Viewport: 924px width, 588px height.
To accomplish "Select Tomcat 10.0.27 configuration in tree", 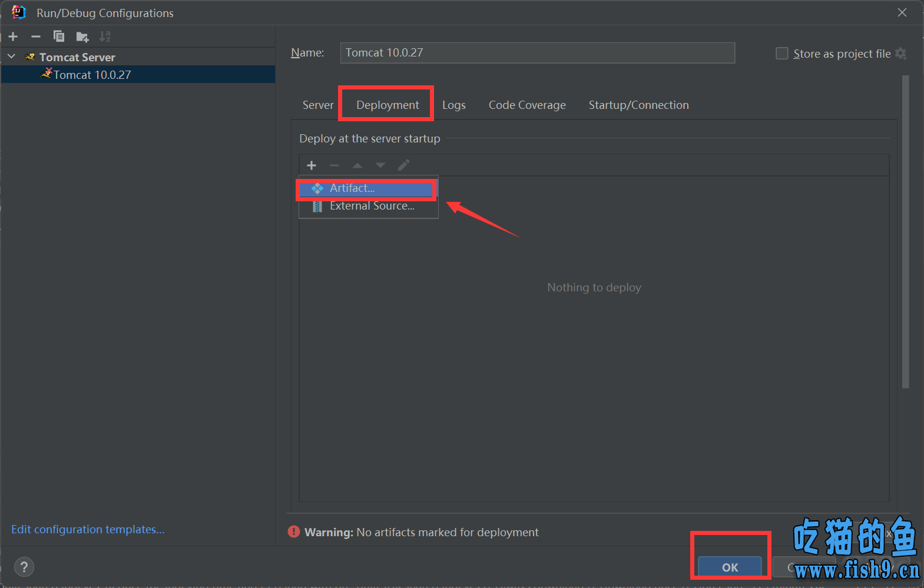I will pos(138,75).
